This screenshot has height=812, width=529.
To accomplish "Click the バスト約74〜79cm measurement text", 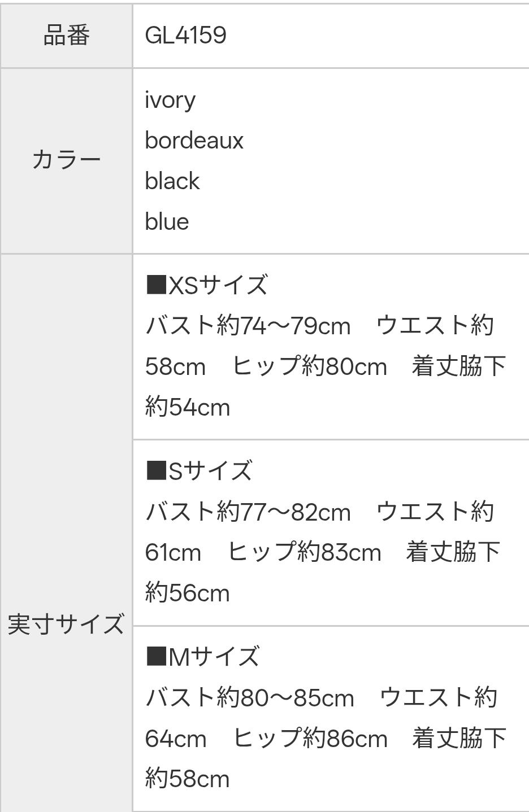I will point(248,326).
